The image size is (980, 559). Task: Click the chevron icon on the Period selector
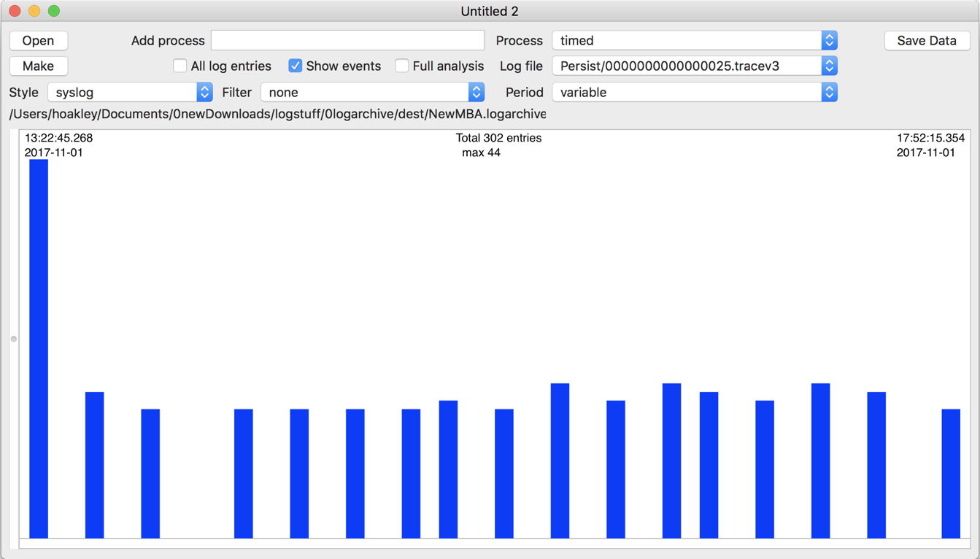point(829,92)
